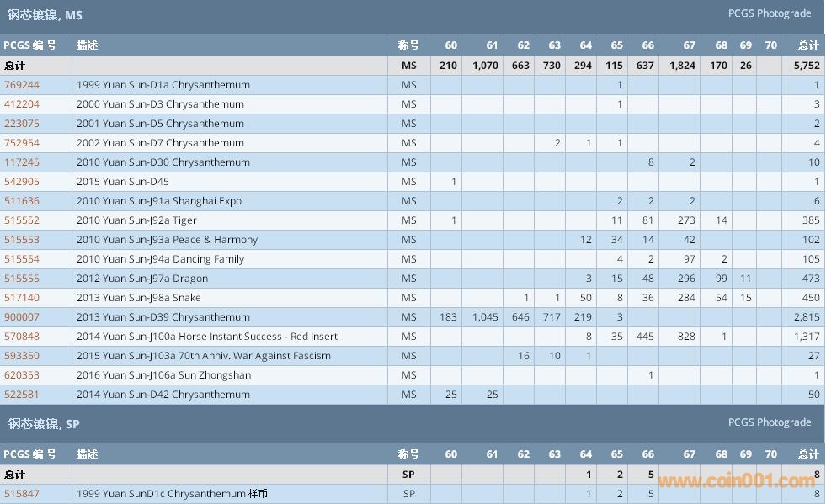826x504 pixels.
Task: Click PCGS number 517140 Snake coin link
Action: [x=22, y=298]
